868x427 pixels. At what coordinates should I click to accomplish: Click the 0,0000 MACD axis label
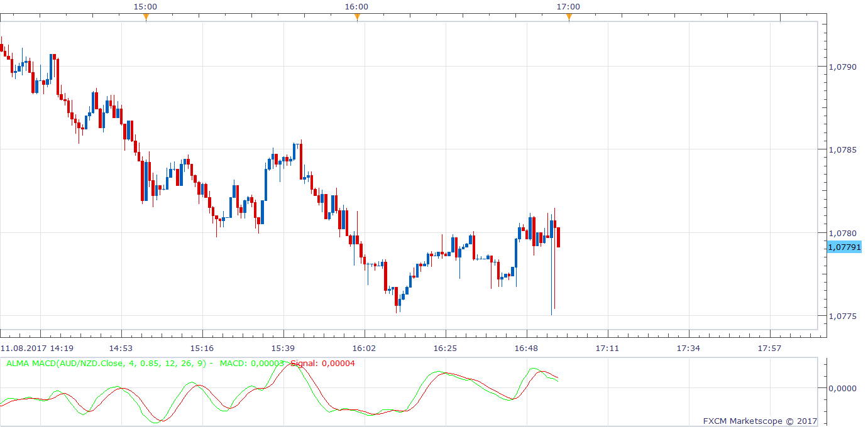[843, 388]
